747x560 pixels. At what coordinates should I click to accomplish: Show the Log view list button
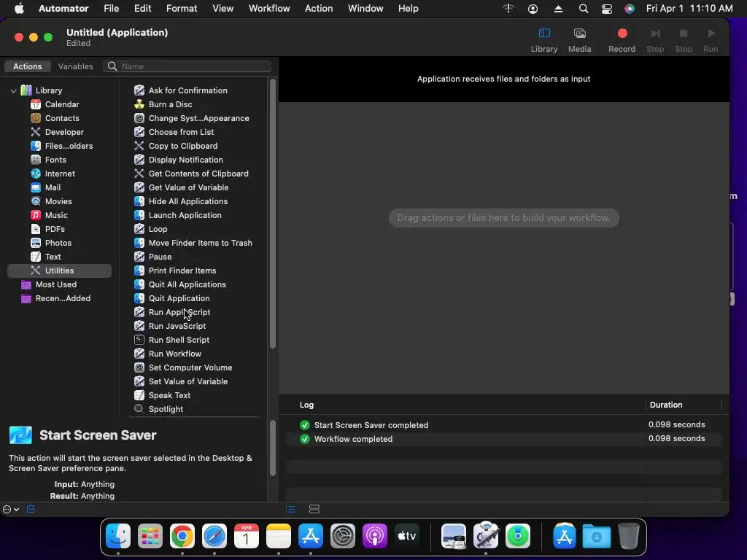290,509
